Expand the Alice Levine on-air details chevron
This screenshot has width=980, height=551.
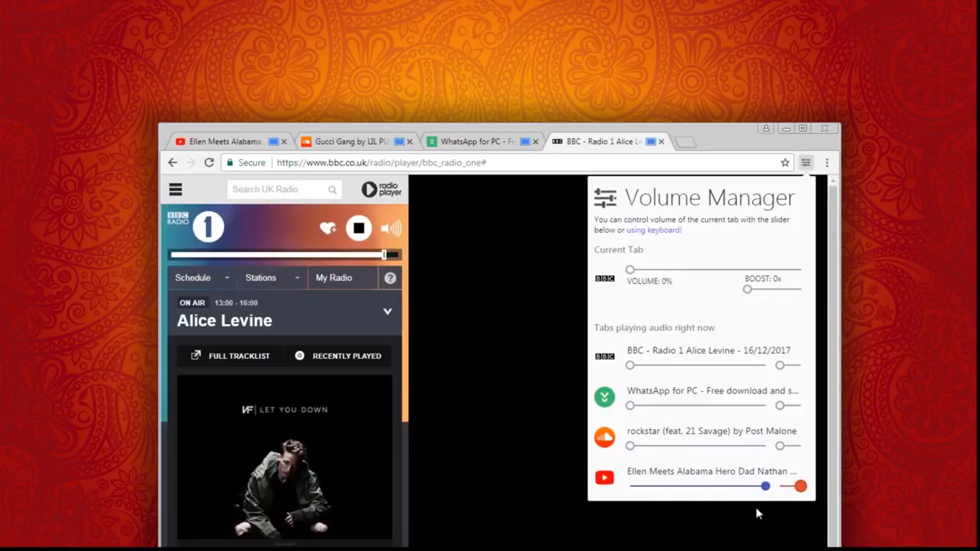pyautogui.click(x=387, y=312)
